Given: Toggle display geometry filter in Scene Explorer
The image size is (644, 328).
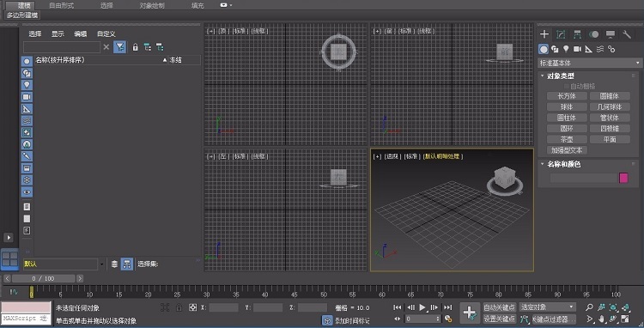Looking at the screenshot, I should point(27,61).
